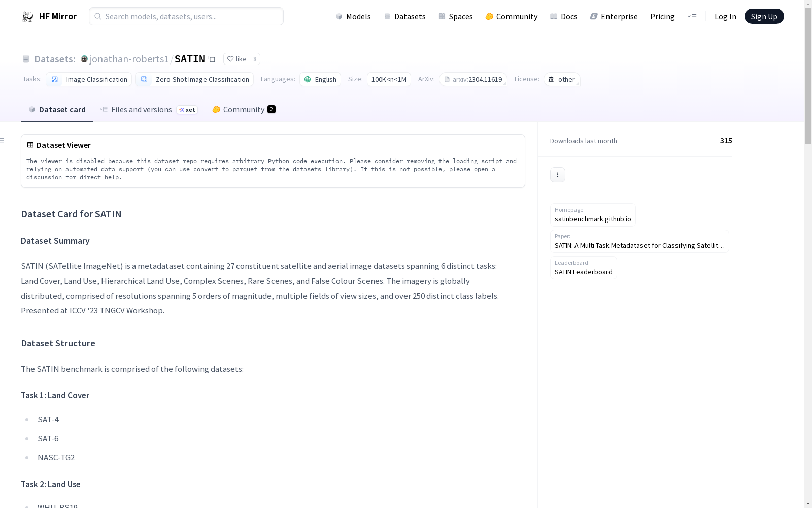The image size is (812, 508).
Task: Open the SATIN paper link
Action: point(639,241)
